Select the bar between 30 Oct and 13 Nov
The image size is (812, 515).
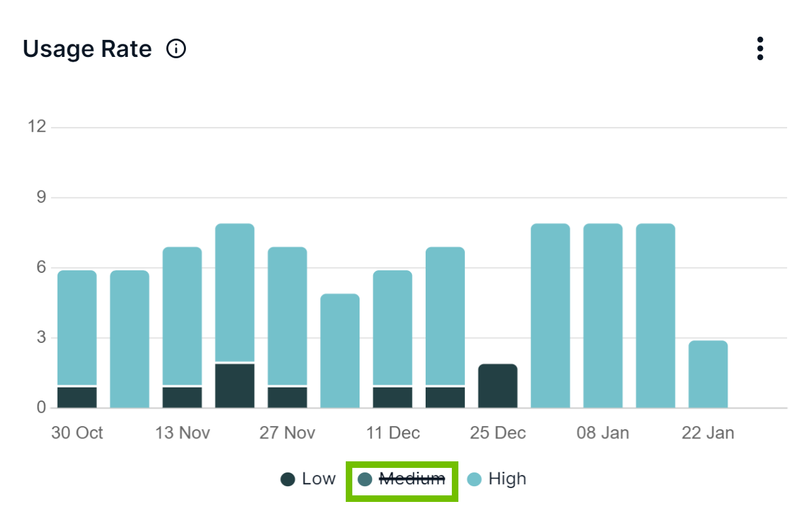click(130, 339)
